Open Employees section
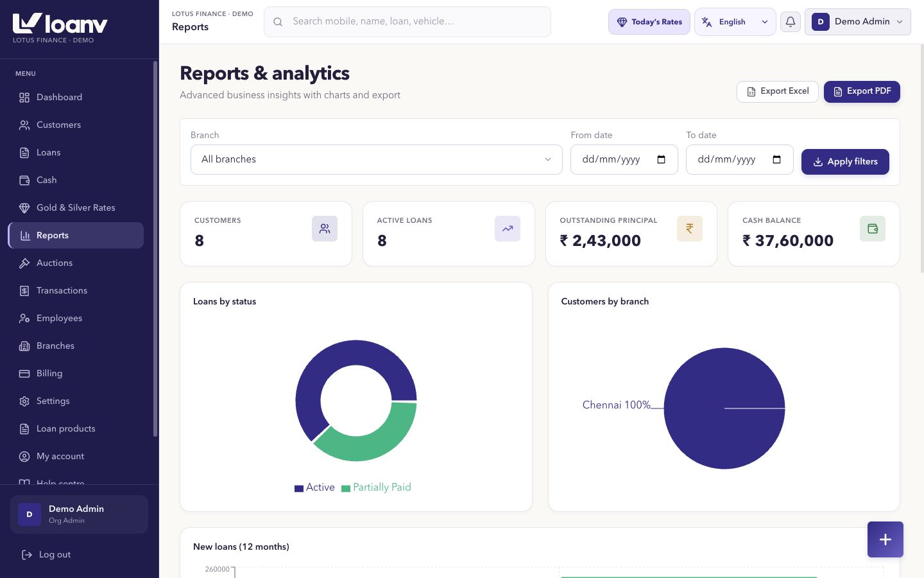The width and height of the screenshot is (924, 578). [76, 318]
